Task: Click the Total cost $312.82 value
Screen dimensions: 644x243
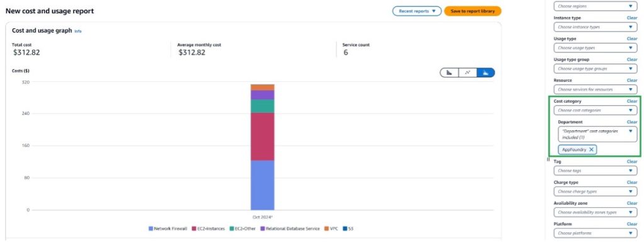Action: 26,53
